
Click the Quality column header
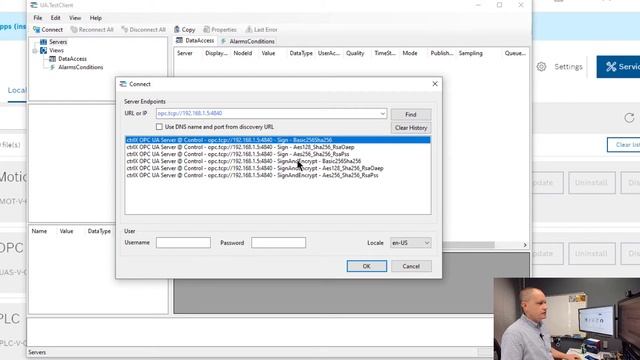(355, 53)
